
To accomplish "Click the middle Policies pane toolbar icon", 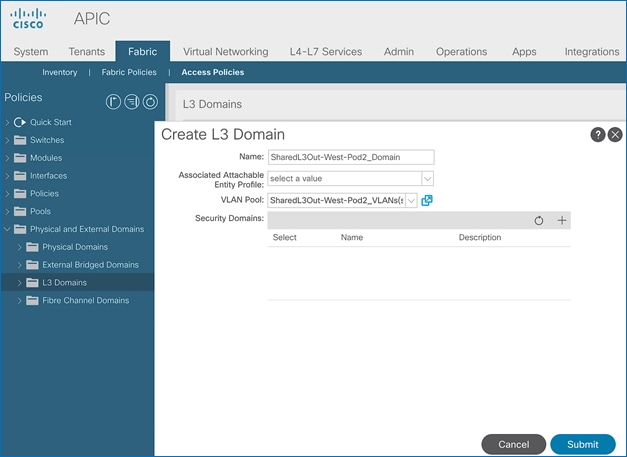I will tap(132, 102).
